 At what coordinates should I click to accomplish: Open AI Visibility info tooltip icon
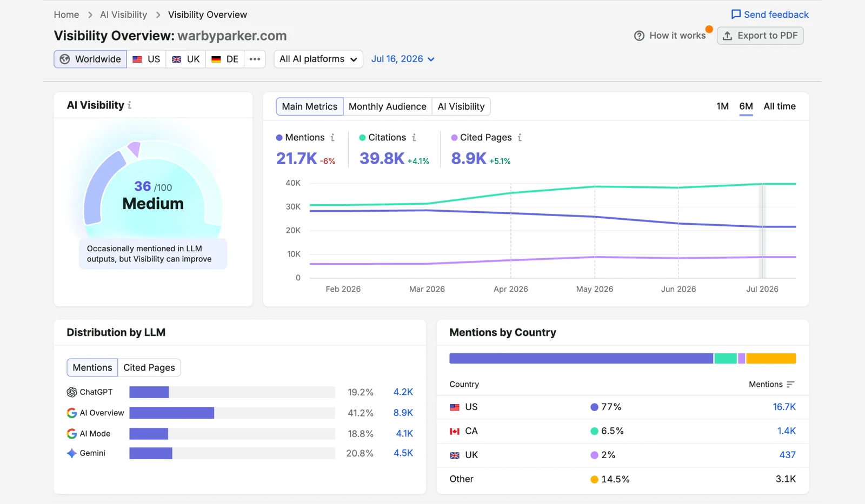tap(130, 105)
